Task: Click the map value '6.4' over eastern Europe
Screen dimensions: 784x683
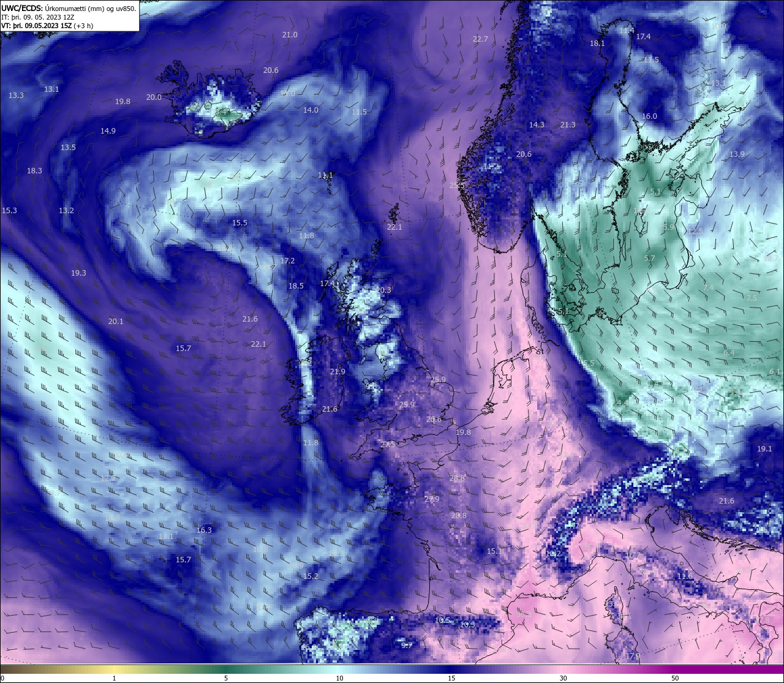Action: coord(729,353)
